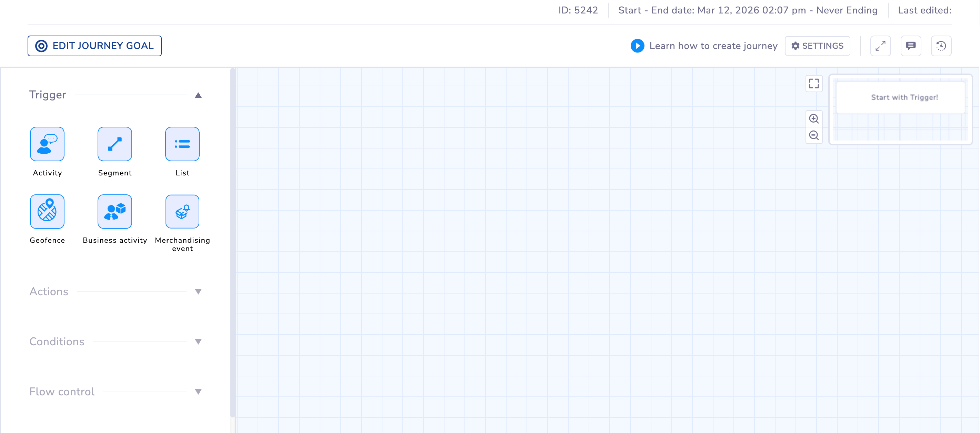Select the List trigger icon
This screenshot has width=980, height=433.
coord(182,144)
